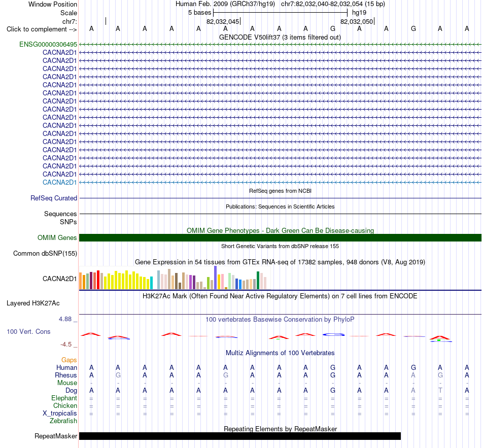The height and width of the screenshot is (448, 482).
Task: Click the Rhesus species row label
Action: pyautogui.click(x=66, y=375)
